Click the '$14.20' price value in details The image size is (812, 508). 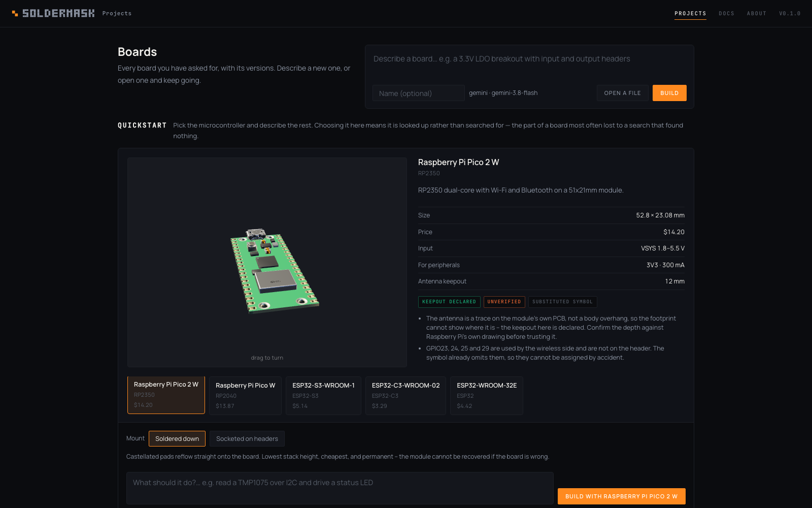point(674,232)
